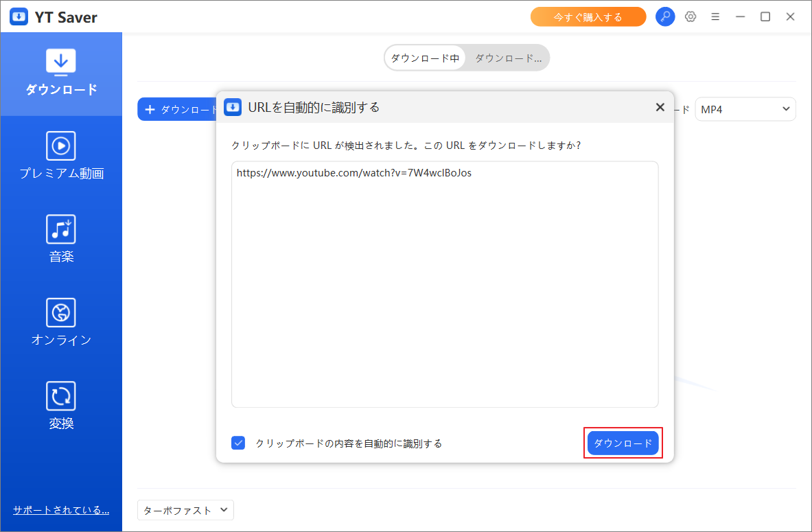This screenshot has height=532, width=812.
Task: Open the 変換 converter section
Action: pos(61,405)
